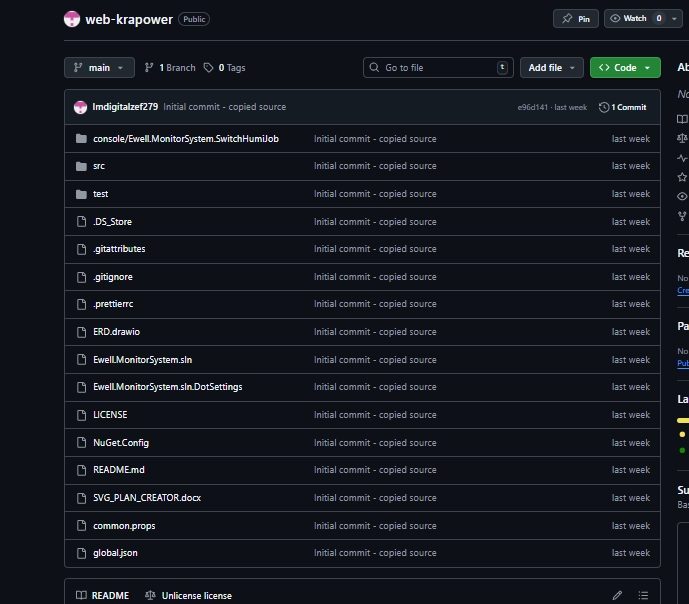Click the green Code button
The image size is (689, 604).
point(625,68)
